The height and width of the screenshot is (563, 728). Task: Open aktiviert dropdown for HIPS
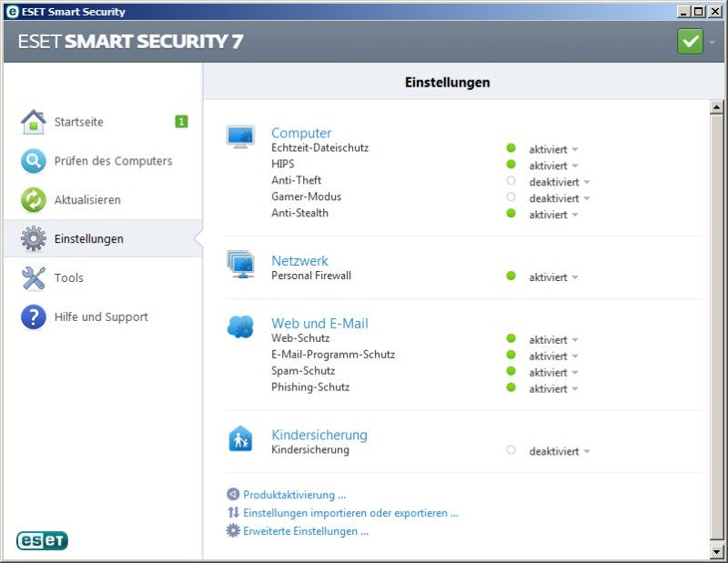click(553, 166)
